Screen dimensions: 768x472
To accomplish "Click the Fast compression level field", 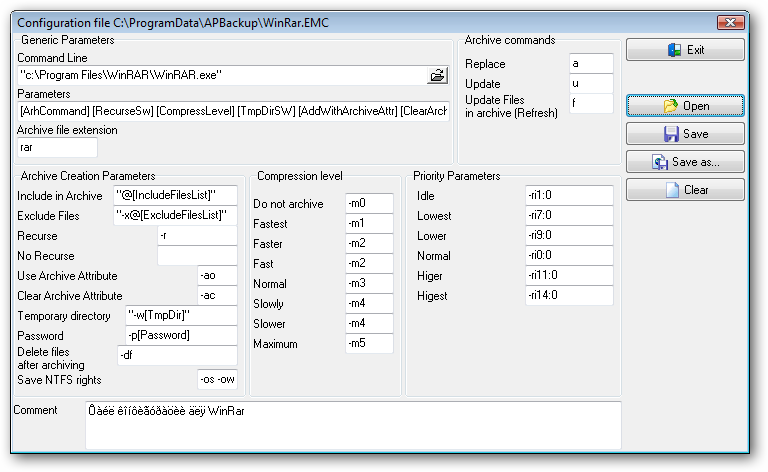I will pyautogui.click(x=369, y=263).
